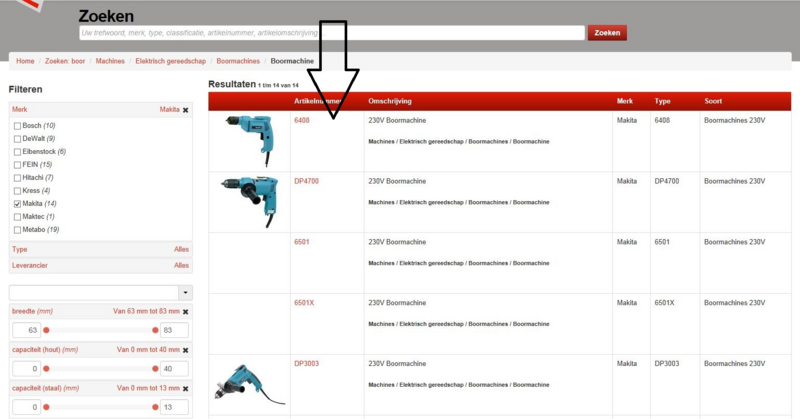The width and height of the screenshot is (800, 419).
Task: Tick the Metabo (19) checkbox
Action: [x=17, y=230]
